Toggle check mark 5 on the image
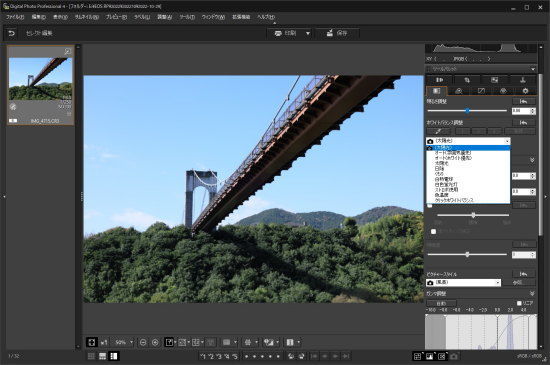 click(235, 357)
